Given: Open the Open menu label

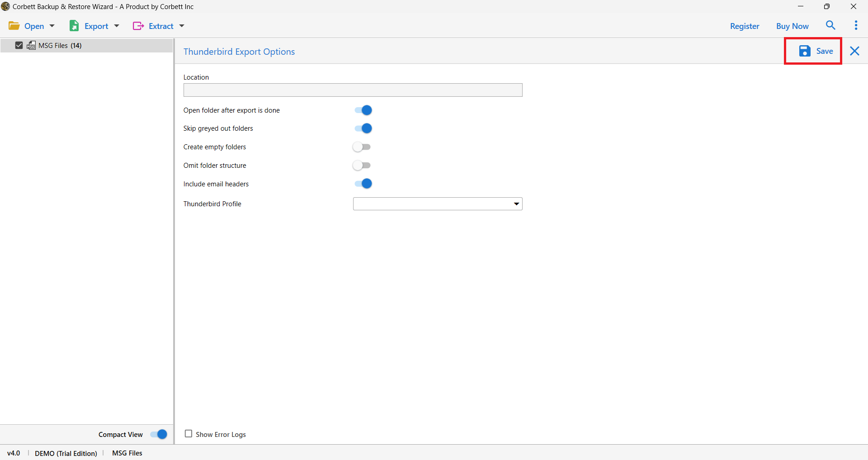Looking at the screenshot, I should (x=34, y=26).
